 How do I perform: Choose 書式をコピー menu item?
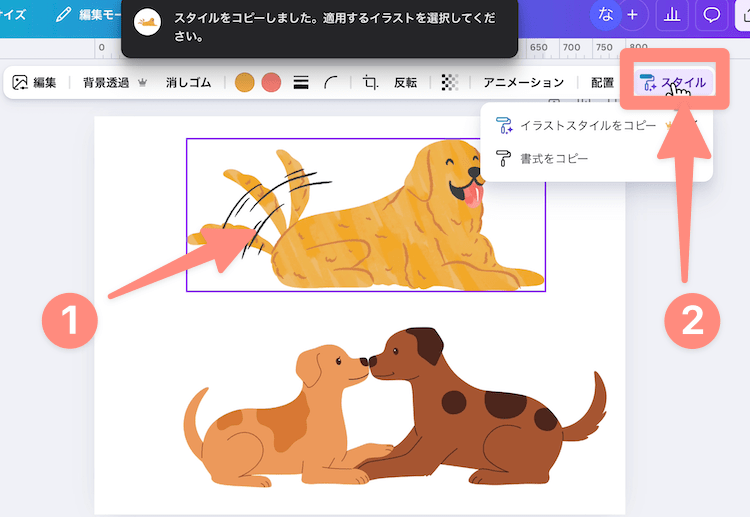click(x=596, y=158)
